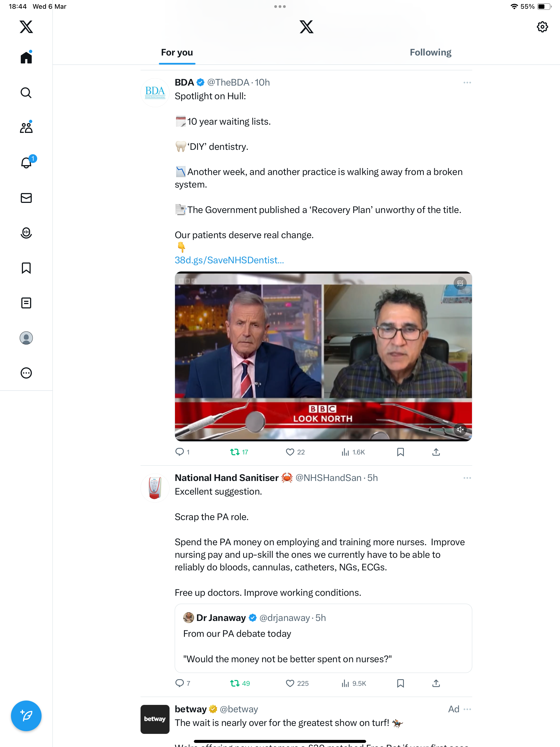This screenshot has width=560, height=747.
Task: Repost the BDA post with 17 reposts
Action: pyautogui.click(x=239, y=452)
